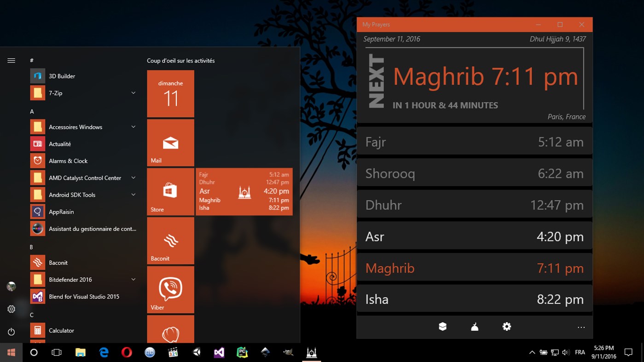Open the Start menu hamburger menu
The width and height of the screenshot is (644, 362).
pos(11,60)
